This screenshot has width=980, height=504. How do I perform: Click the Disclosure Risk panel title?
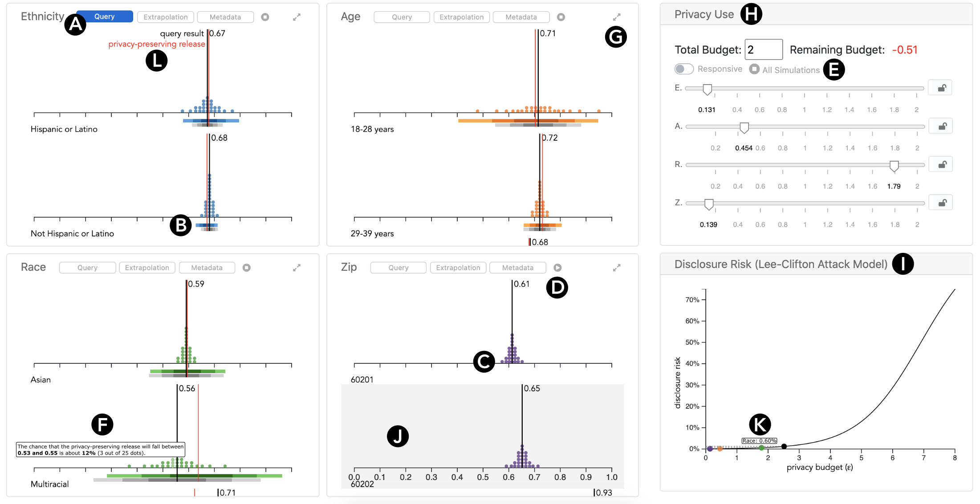(x=781, y=264)
